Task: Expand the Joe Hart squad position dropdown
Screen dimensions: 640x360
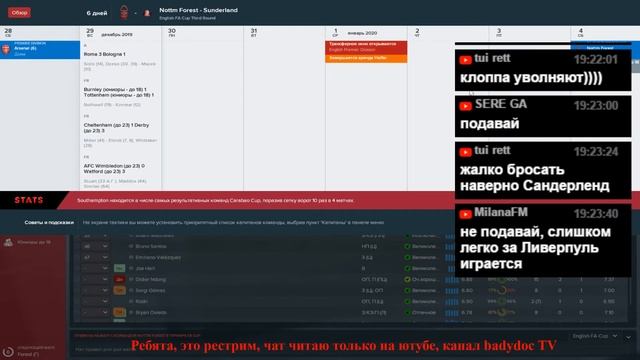Action: [105, 269]
